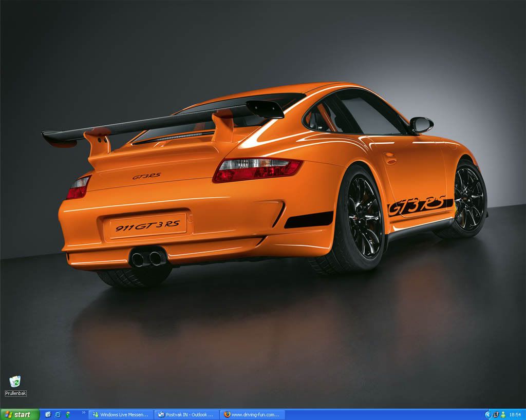Open the Windows Start menu
Image resolution: width=526 pixels, height=420 pixels.
pyautogui.click(x=20, y=414)
